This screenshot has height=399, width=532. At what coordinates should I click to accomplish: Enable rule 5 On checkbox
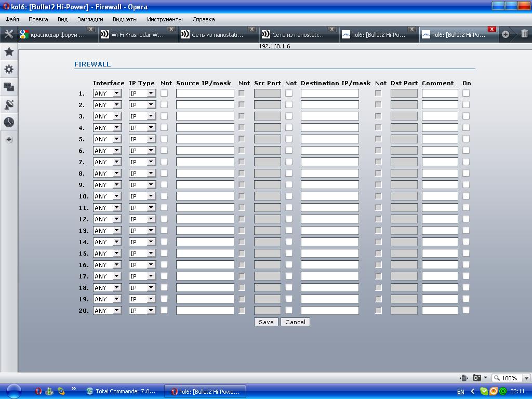[466, 139]
